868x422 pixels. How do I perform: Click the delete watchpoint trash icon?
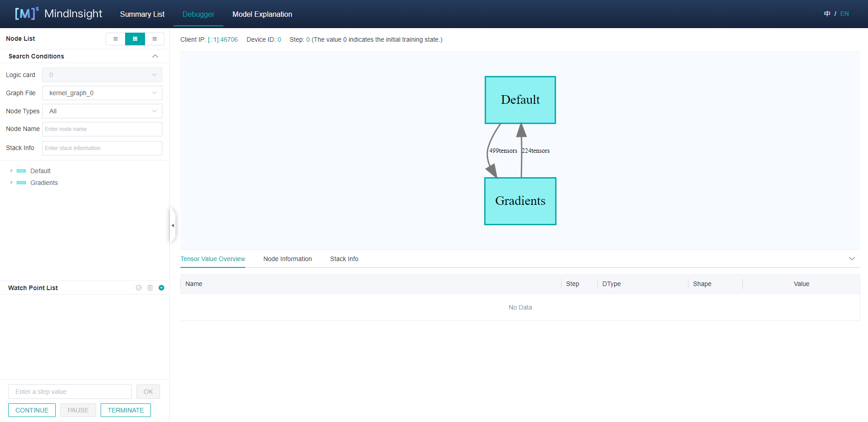pyautogui.click(x=150, y=288)
